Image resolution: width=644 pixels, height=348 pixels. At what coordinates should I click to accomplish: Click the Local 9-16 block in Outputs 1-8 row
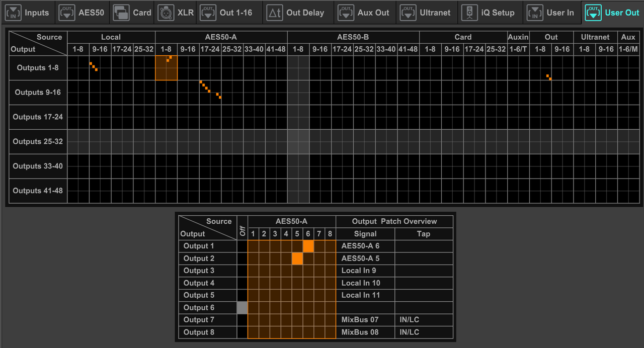[101, 68]
